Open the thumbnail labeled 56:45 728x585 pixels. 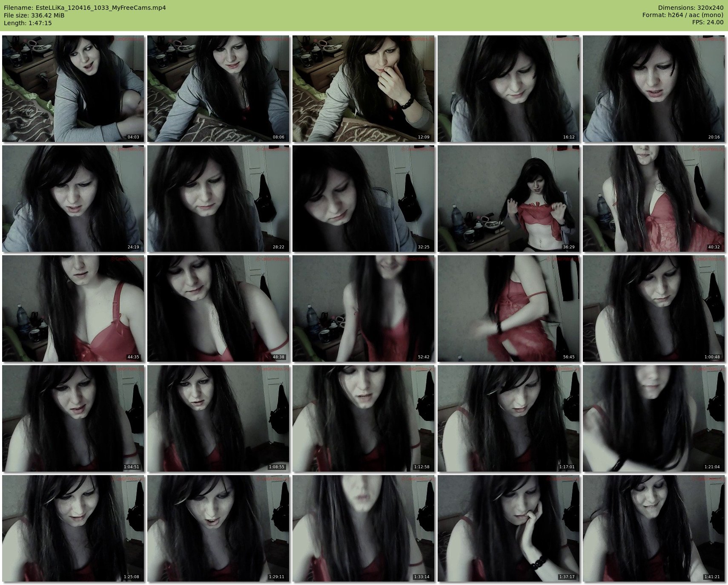point(508,308)
